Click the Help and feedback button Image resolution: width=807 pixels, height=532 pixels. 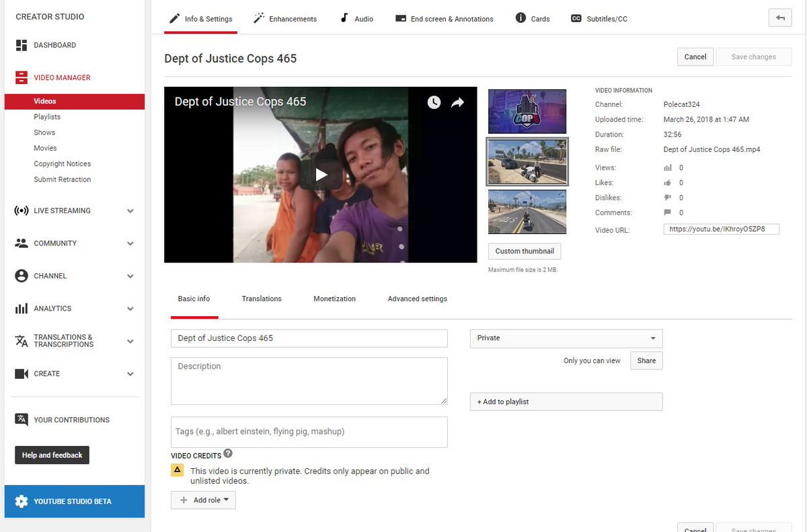click(x=52, y=455)
